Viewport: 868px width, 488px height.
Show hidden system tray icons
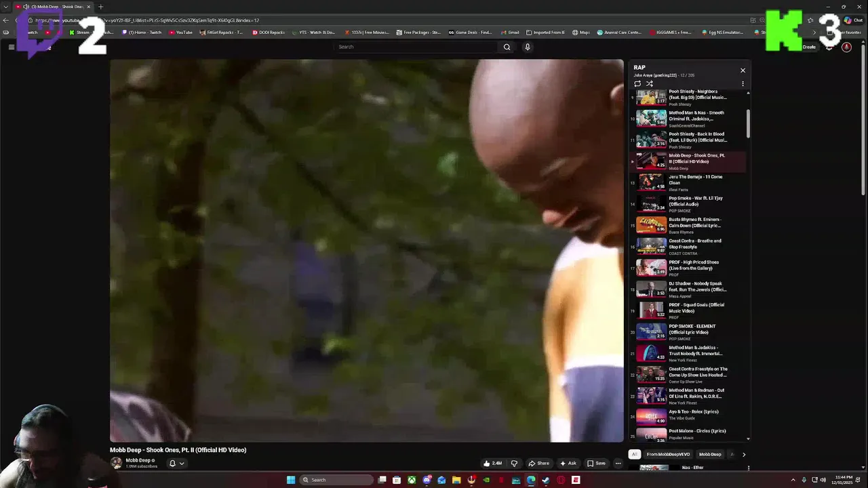[793, 480]
